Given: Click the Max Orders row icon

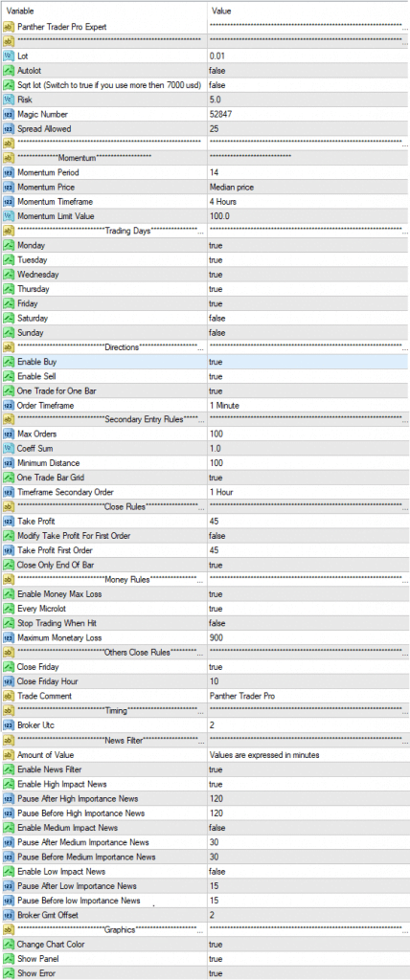Looking at the screenshot, I should click(x=8, y=434).
